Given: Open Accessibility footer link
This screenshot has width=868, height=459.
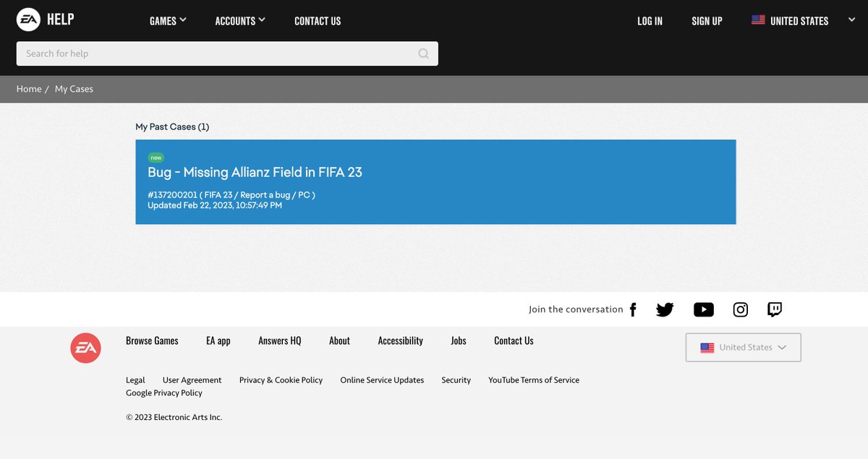Looking at the screenshot, I should tap(401, 340).
